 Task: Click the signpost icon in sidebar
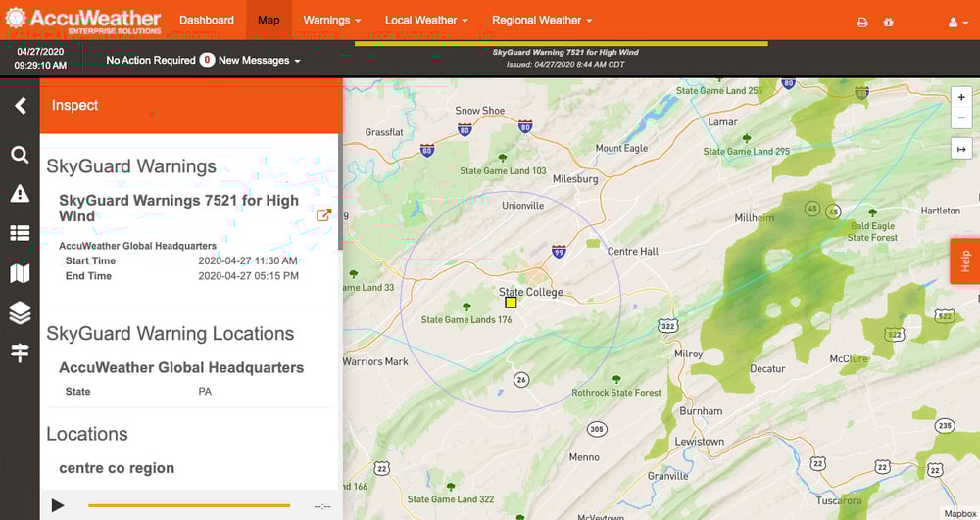[x=20, y=353]
